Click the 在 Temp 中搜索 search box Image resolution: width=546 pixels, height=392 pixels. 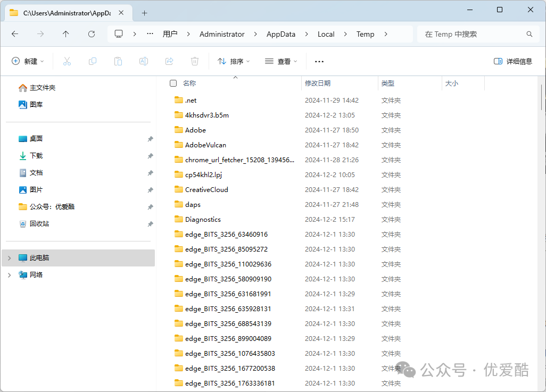point(471,34)
